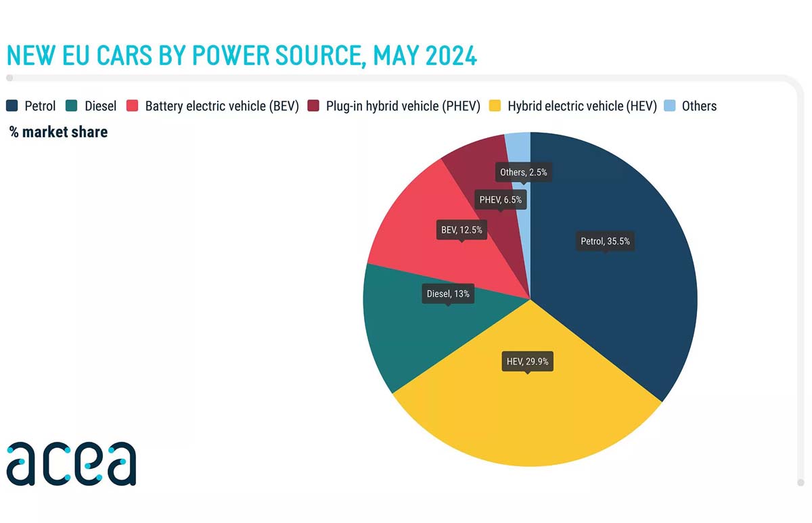Click the PHEV dark red legend swatch
812x523 pixels.
(x=313, y=106)
